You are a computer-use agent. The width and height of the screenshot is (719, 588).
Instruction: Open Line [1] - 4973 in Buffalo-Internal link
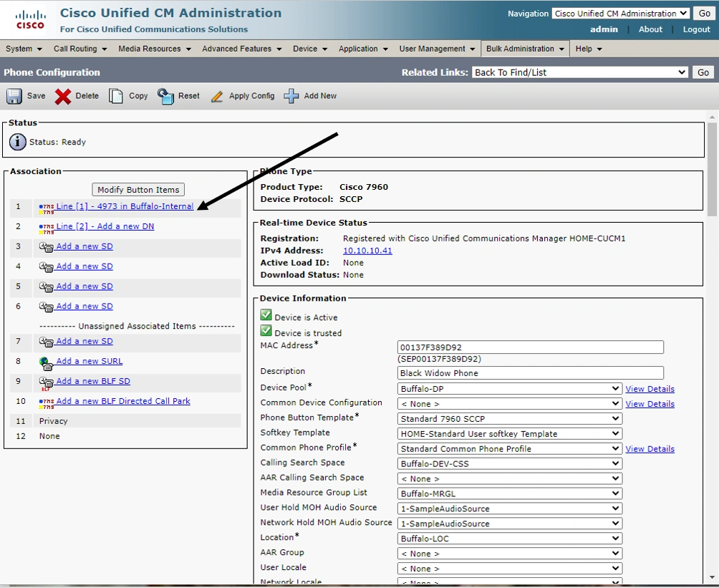click(125, 206)
